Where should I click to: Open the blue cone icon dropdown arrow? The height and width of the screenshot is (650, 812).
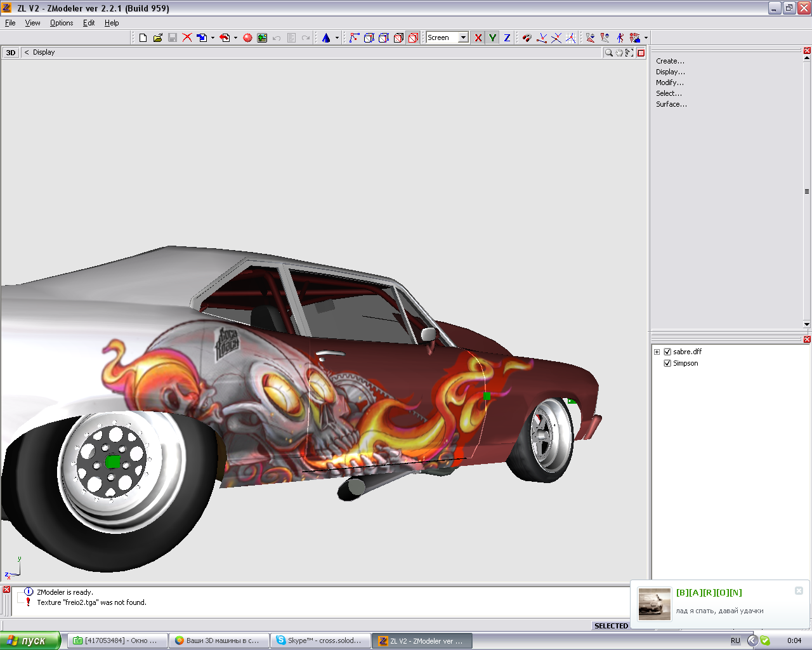point(337,37)
